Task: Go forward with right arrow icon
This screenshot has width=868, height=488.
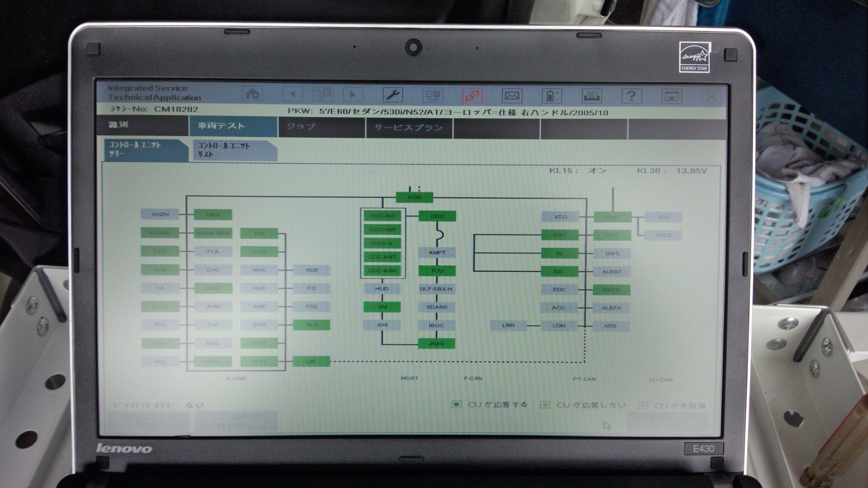Action: 353,95
